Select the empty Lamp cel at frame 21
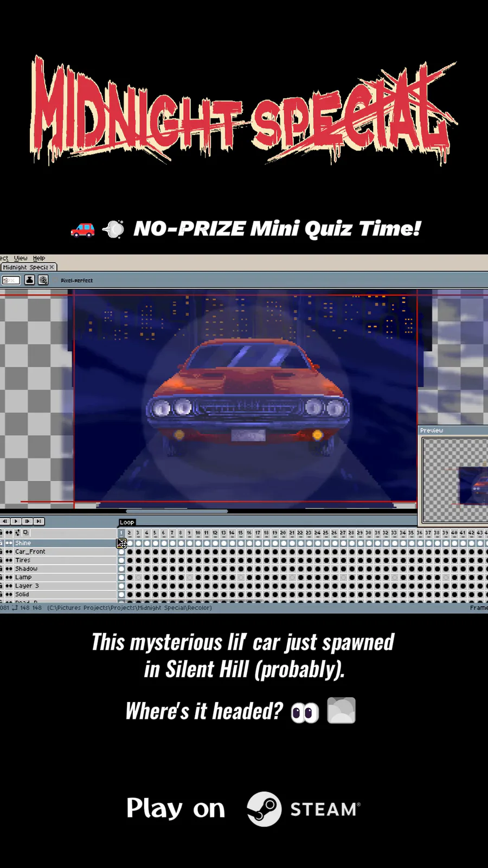The width and height of the screenshot is (488, 868). pyautogui.click(x=292, y=577)
